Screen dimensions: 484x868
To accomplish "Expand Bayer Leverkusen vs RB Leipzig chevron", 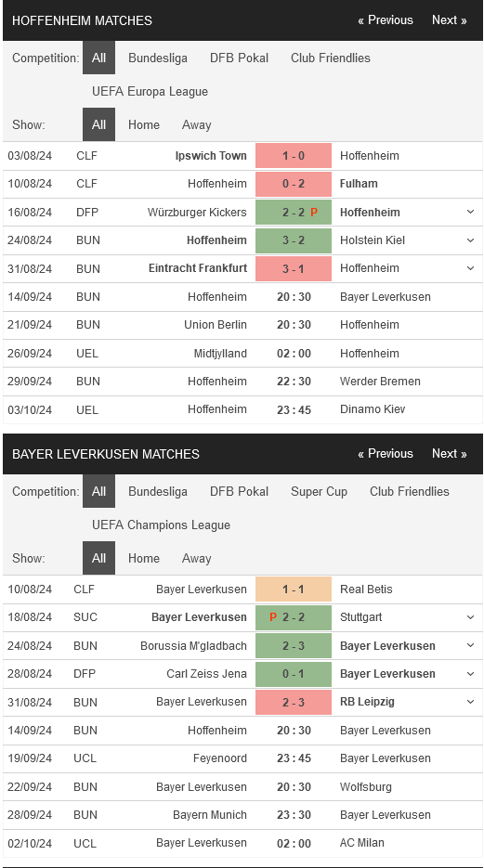I will click(470, 702).
